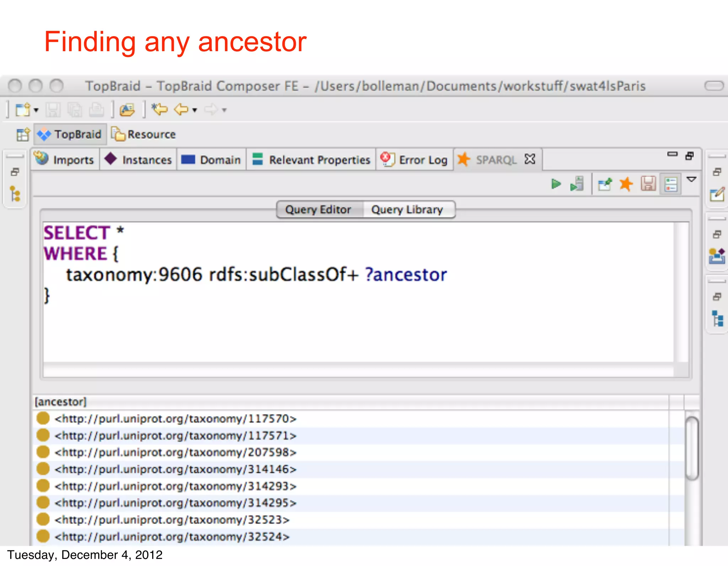Click the query editor horizontal scrollbar
728x566 pixels.
click(x=358, y=370)
